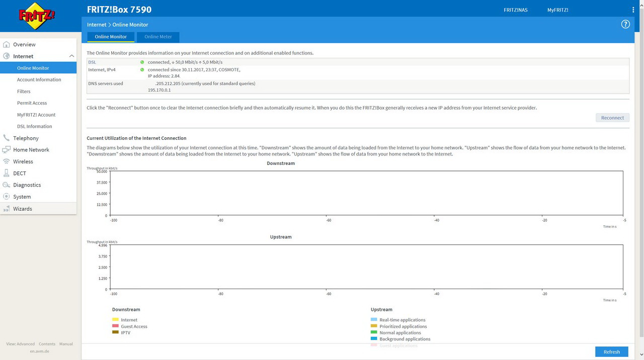Image resolution: width=644 pixels, height=360 pixels.
Task: Open Account Information submenu
Action: click(x=39, y=79)
